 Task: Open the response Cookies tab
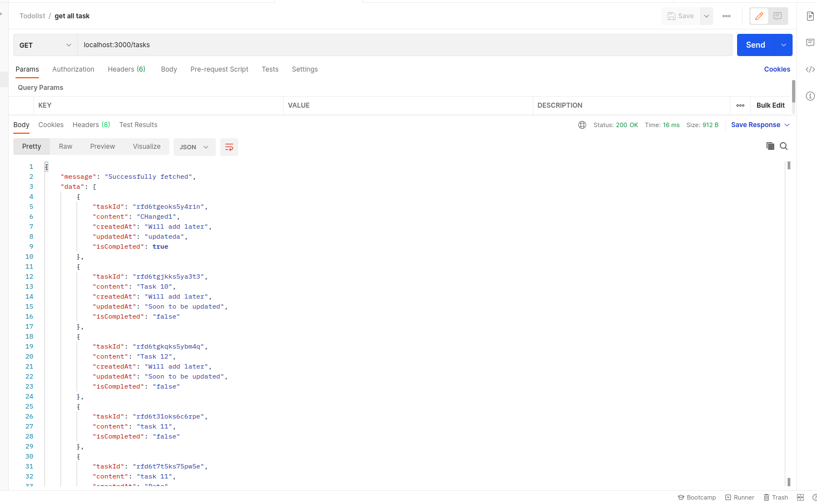pyautogui.click(x=51, y=125)
